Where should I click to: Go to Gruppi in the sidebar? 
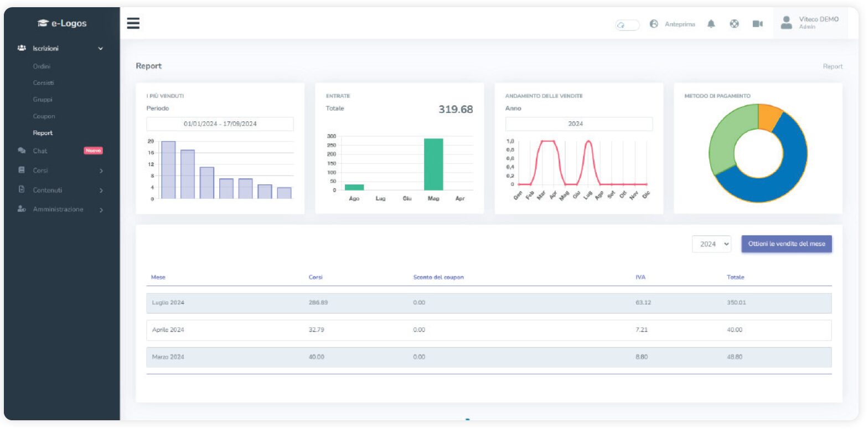pos(43,100)
